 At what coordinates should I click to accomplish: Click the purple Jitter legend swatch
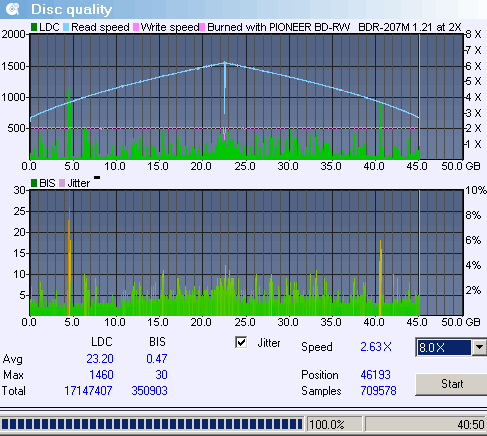tap(62, 183)
